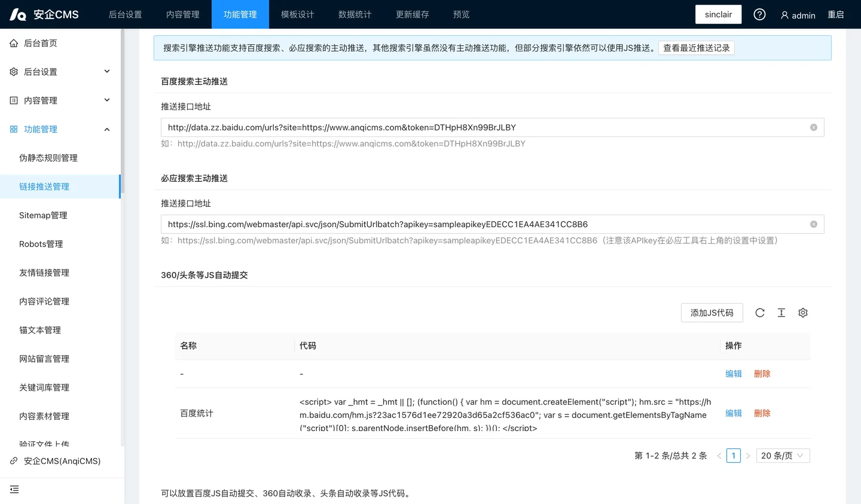
Task: Focus the Baidu 推送接口地址 input
Action: (492, 127)
